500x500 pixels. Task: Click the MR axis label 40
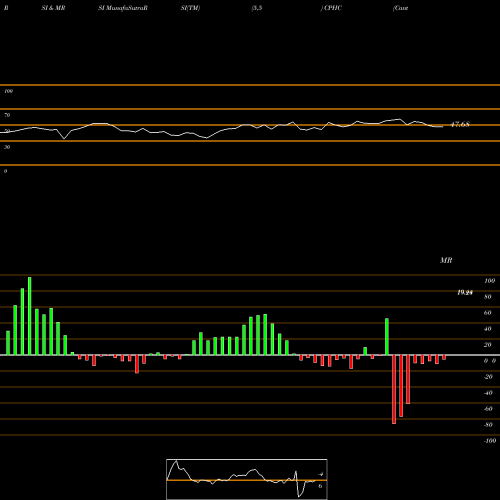488,329
